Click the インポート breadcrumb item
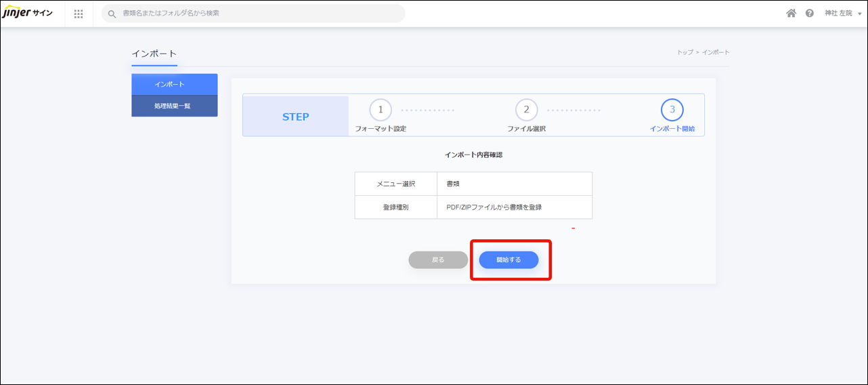 click(716, 52)
